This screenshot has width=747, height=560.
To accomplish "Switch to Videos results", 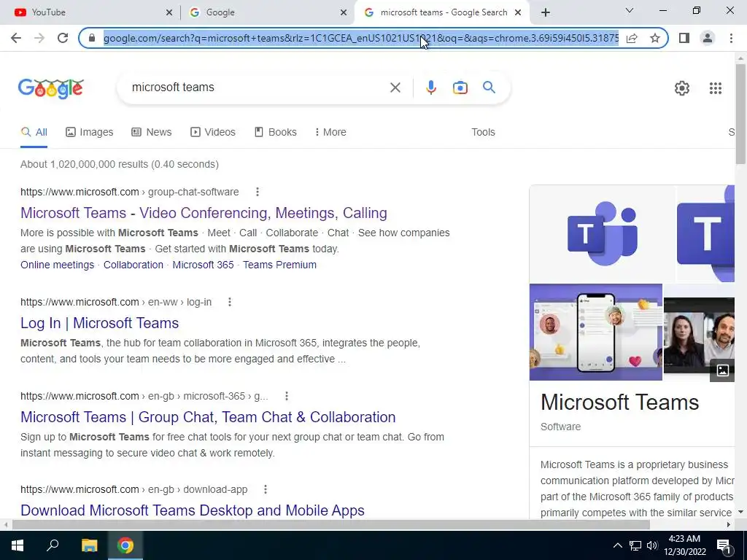I will click(x=213, y=133).
